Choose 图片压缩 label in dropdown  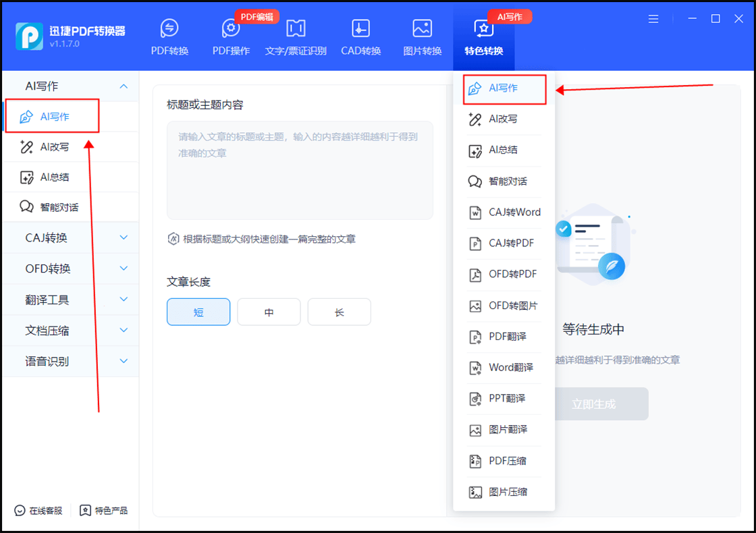508,492
